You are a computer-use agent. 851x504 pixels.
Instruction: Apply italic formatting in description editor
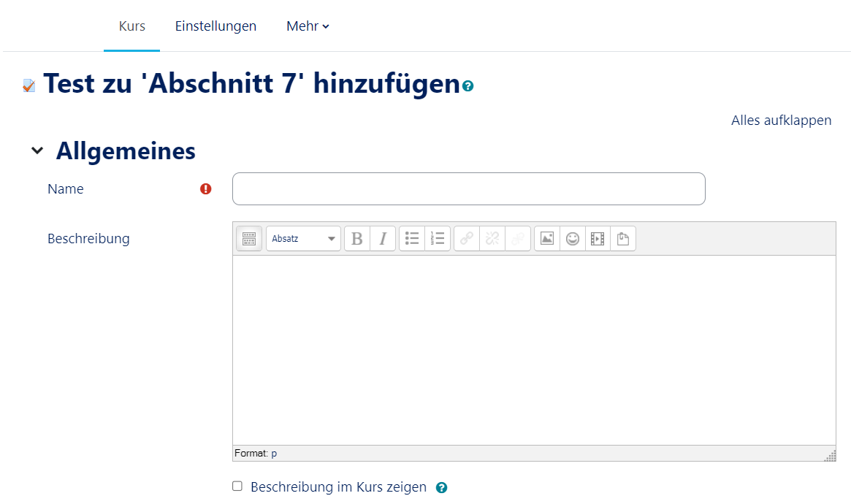(383, 239)
